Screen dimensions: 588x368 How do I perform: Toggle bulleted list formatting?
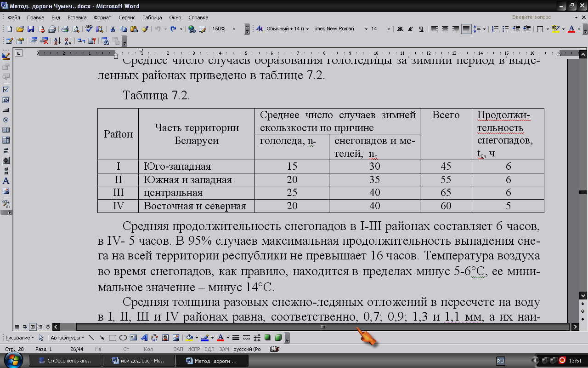point(506,29)
